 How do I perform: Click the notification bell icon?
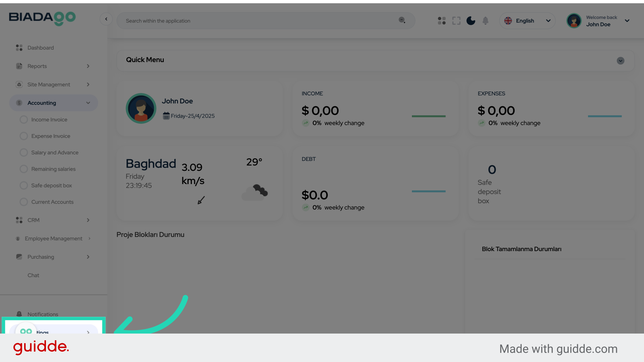(485, 21)
